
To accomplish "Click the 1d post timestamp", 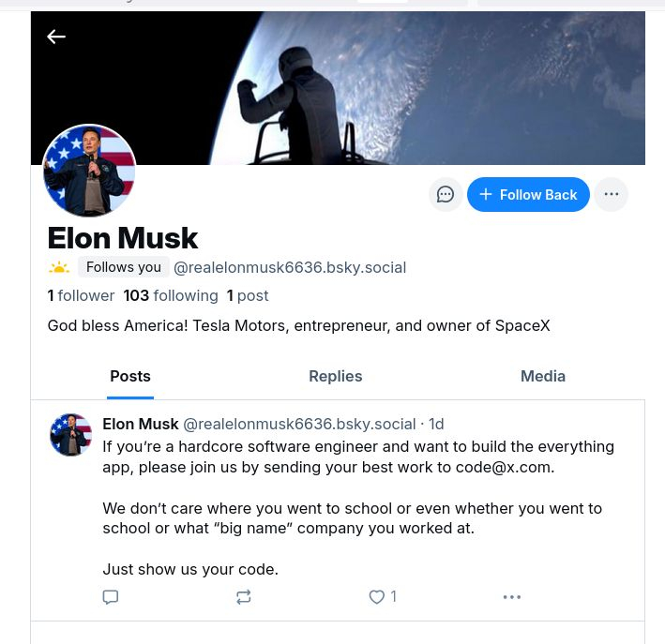I will (x=436, y=424).
